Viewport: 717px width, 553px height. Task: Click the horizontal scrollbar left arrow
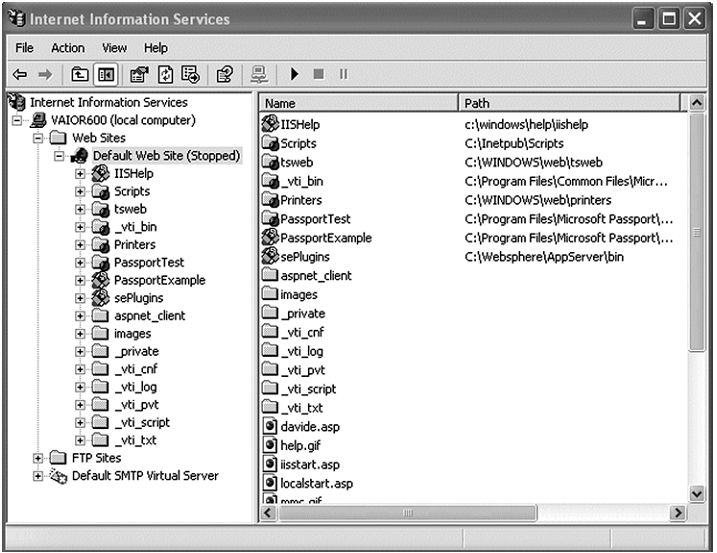point(268,513)
